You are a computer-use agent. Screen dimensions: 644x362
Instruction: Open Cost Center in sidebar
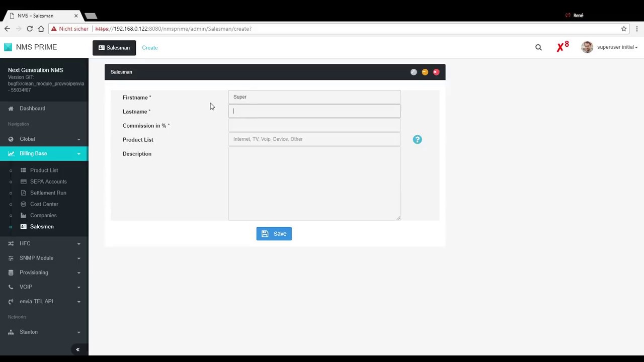point(44,204)
